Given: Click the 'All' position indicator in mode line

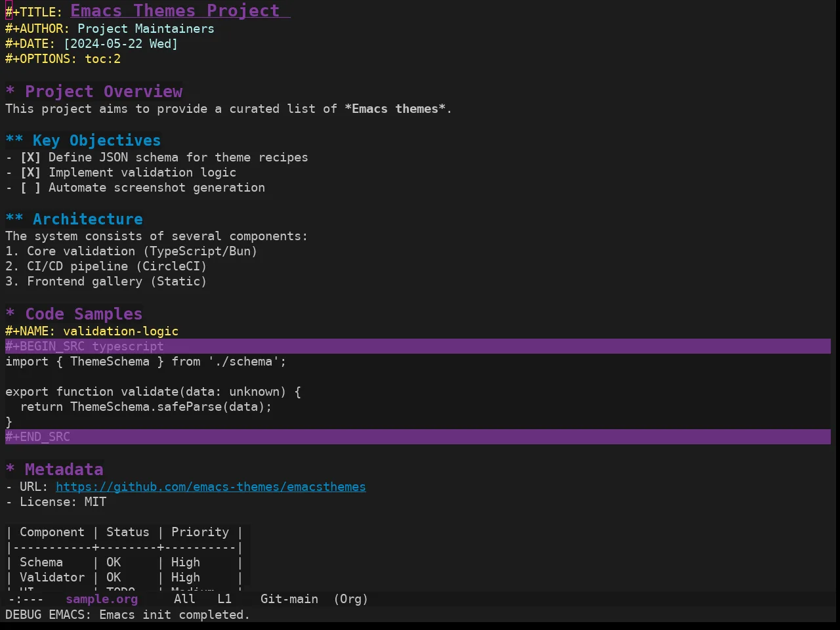Looking at the screenshot, I should (x=184, y=599).
